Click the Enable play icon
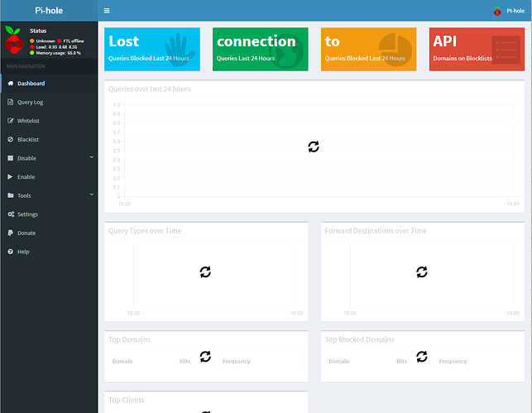The image size is (532, 413). tap(10, 176)
